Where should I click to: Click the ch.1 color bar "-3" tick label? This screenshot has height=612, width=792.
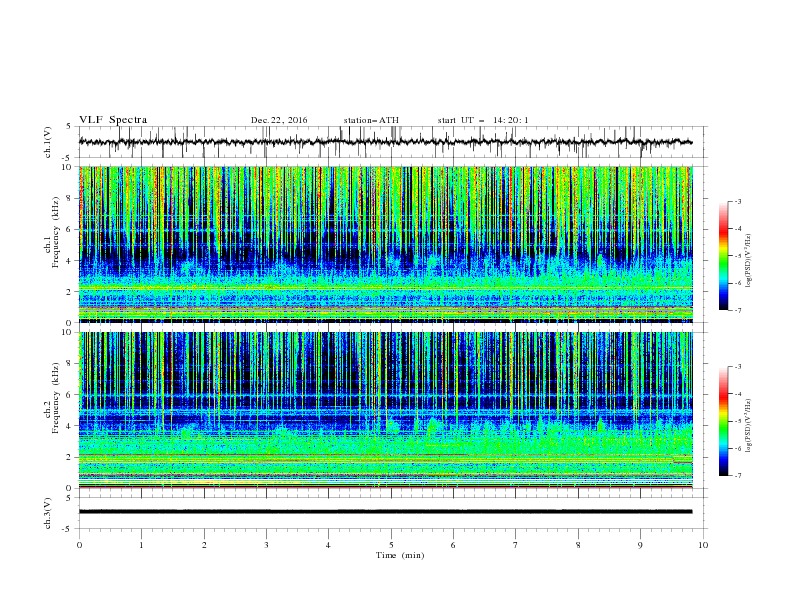(737, 201)
